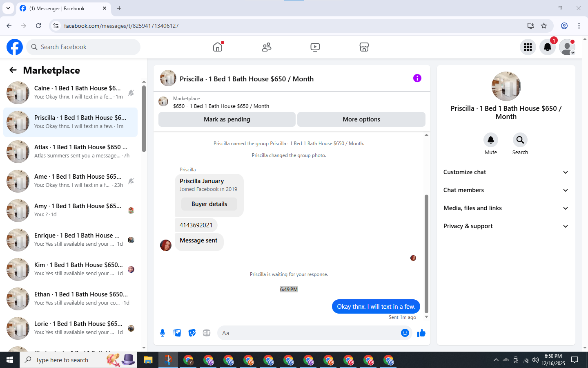Screen dimensions: 588x368
Task: Open a new browser tab
Action: [119, 8]
